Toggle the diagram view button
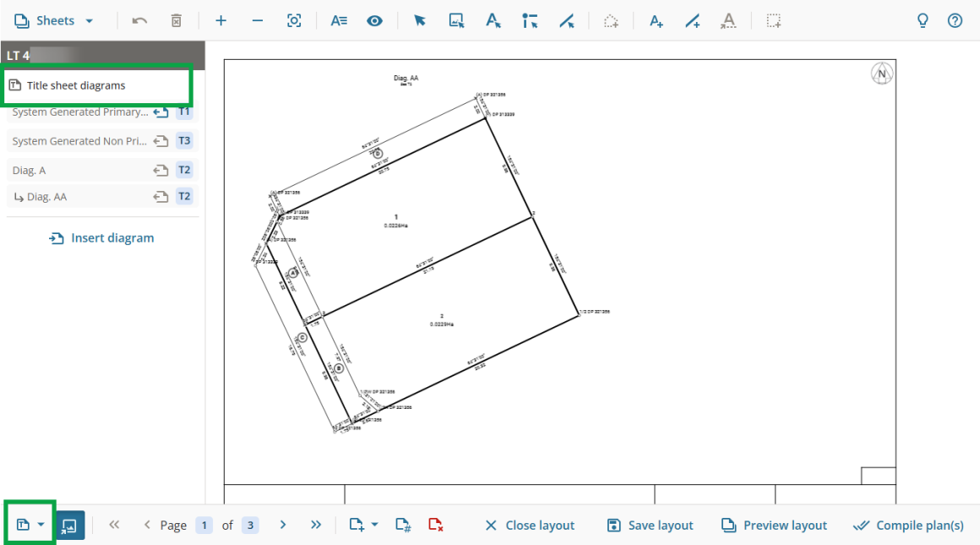Screen dimensions: 980x545 [x=69, y=526]
